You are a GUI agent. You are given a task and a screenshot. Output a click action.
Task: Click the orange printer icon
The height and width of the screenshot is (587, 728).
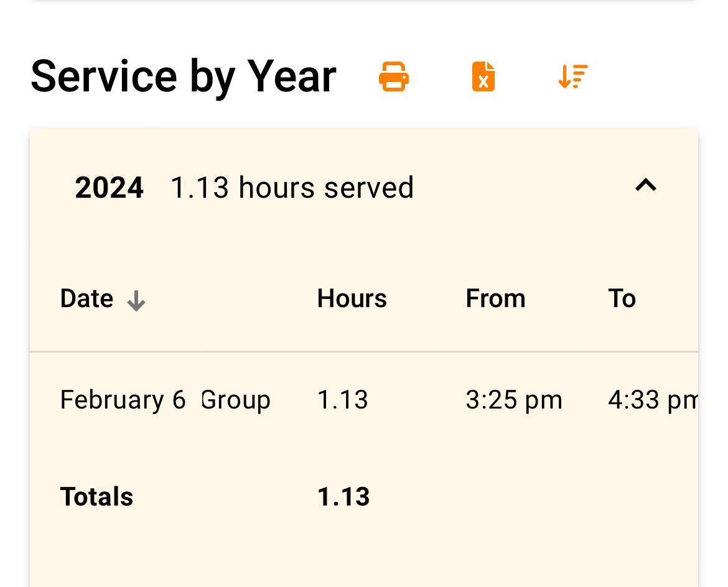(x=394, y=76)
